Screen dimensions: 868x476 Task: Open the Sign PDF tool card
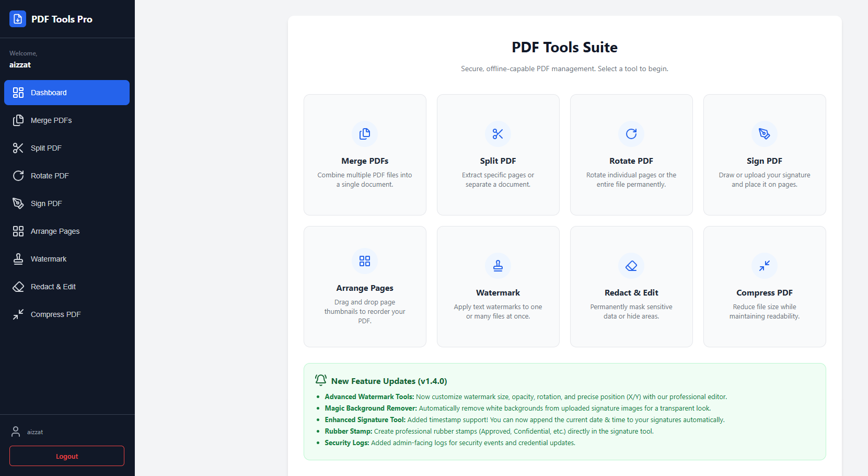point(764,155)
